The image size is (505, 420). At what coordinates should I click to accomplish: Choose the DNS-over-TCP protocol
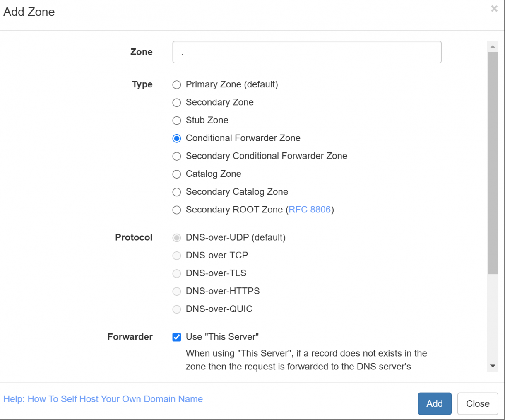(177, 256)
